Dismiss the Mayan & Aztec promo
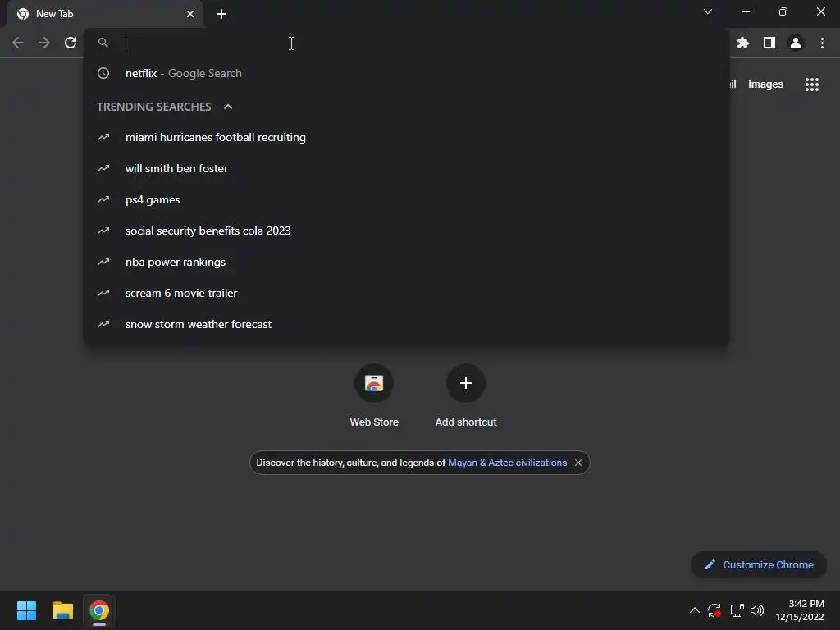Viewport: 840px width, 630px height. 578,463
